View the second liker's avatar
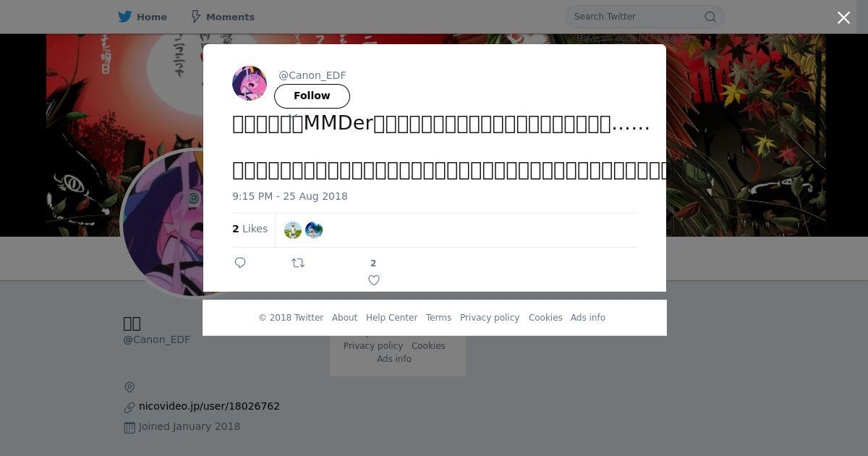The image size is (868, 456). 314,230
